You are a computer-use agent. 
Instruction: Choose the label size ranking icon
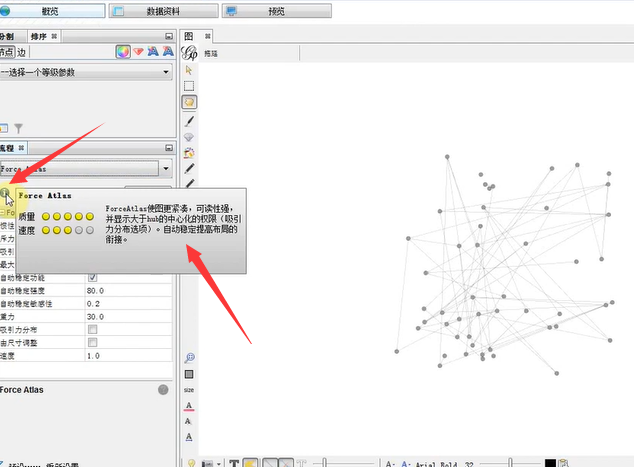click(168, 51)
